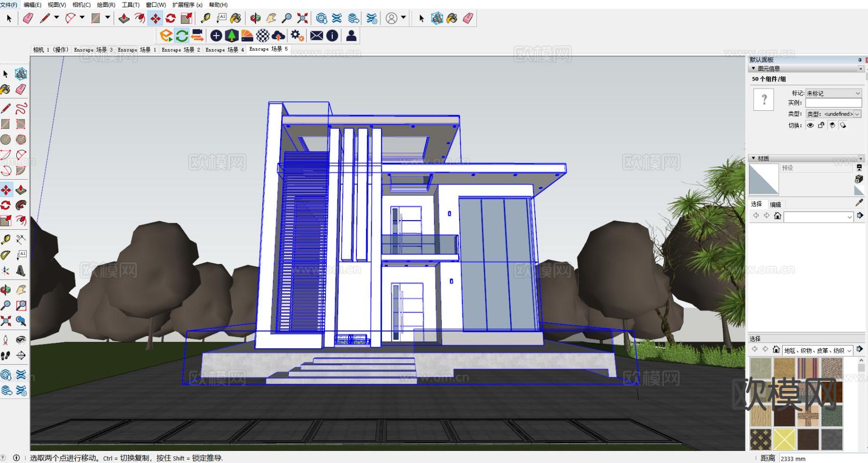This screenshot has height=463, width=868.
Task: Go to materials home in upper browser
Action: [777, 215]
